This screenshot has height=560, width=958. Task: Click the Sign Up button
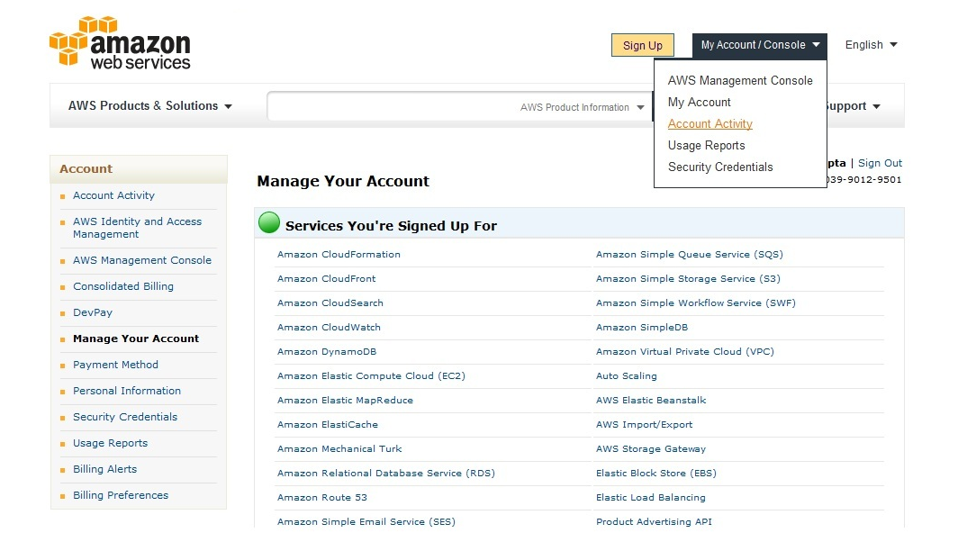(x=642, y=44)
